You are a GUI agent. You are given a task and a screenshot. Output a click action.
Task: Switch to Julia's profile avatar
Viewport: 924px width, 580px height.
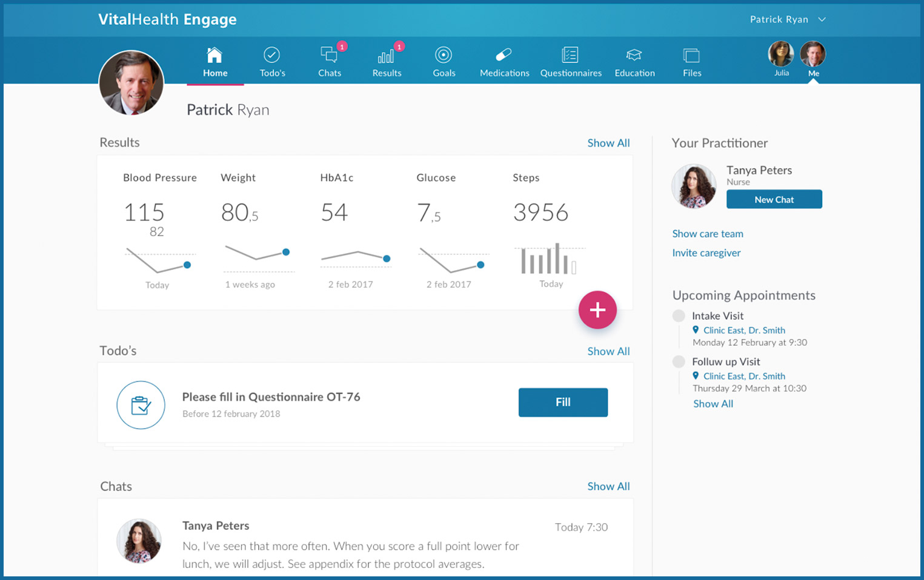pyautogui.click(x=781, y=54)
